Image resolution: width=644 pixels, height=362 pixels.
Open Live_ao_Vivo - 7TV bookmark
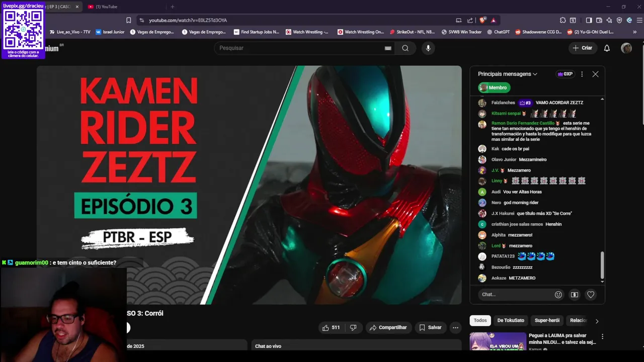tap(69, 32)
